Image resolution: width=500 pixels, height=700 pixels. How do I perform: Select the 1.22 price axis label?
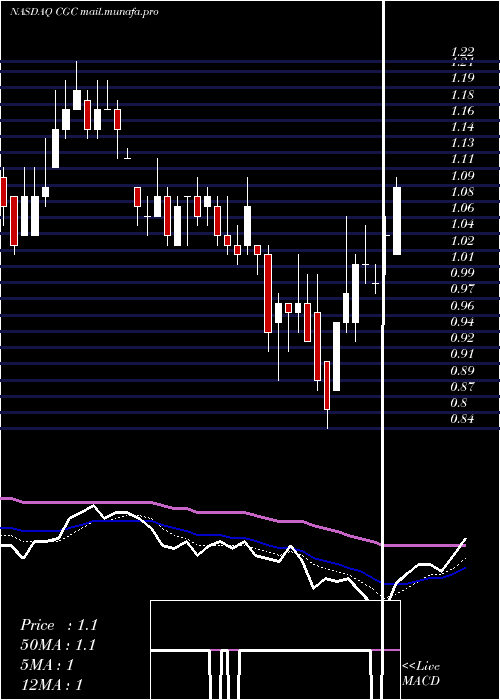click(461, 52)
